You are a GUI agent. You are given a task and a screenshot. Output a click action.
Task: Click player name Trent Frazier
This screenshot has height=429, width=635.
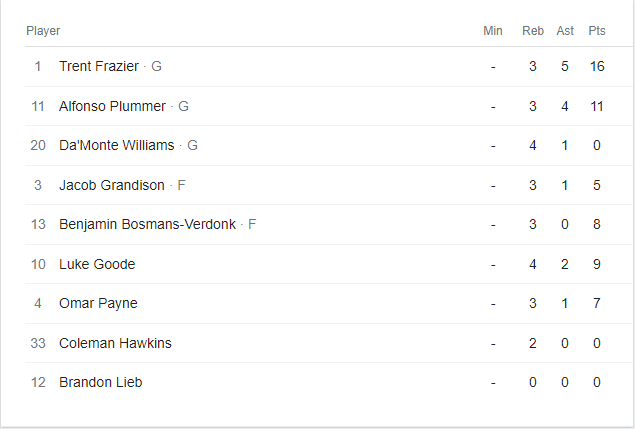(x=99, y=66)
